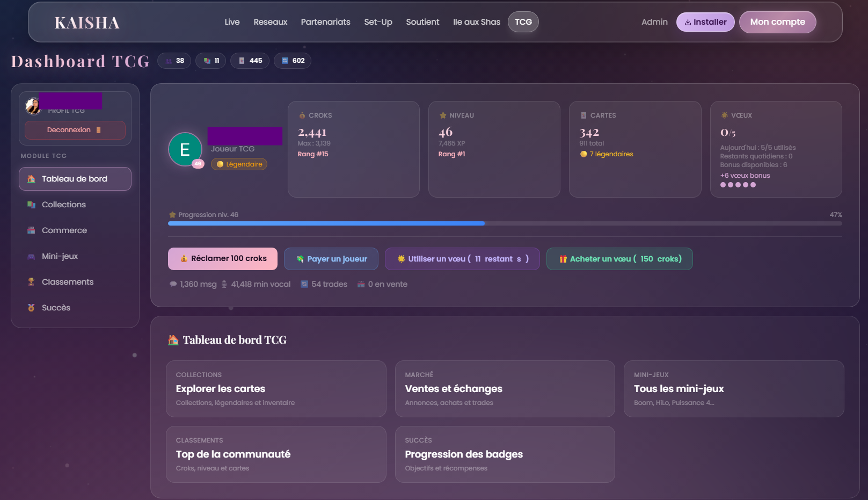Go to Reseaux in the top navigation

271,22
